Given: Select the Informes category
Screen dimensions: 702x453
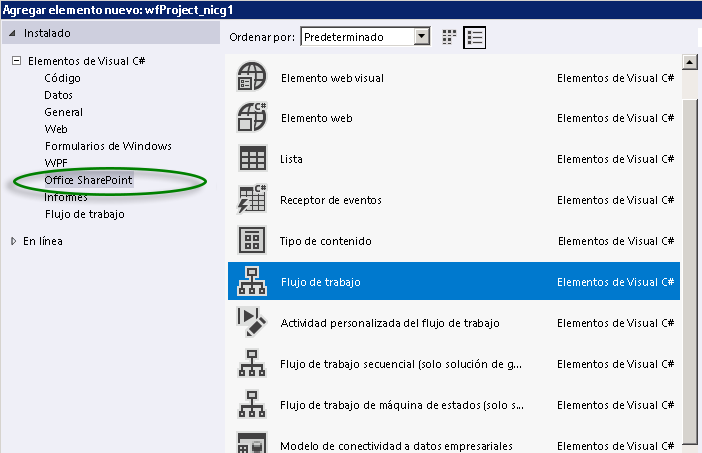Looking at the screenshot, I should click(x=66, y=197).
